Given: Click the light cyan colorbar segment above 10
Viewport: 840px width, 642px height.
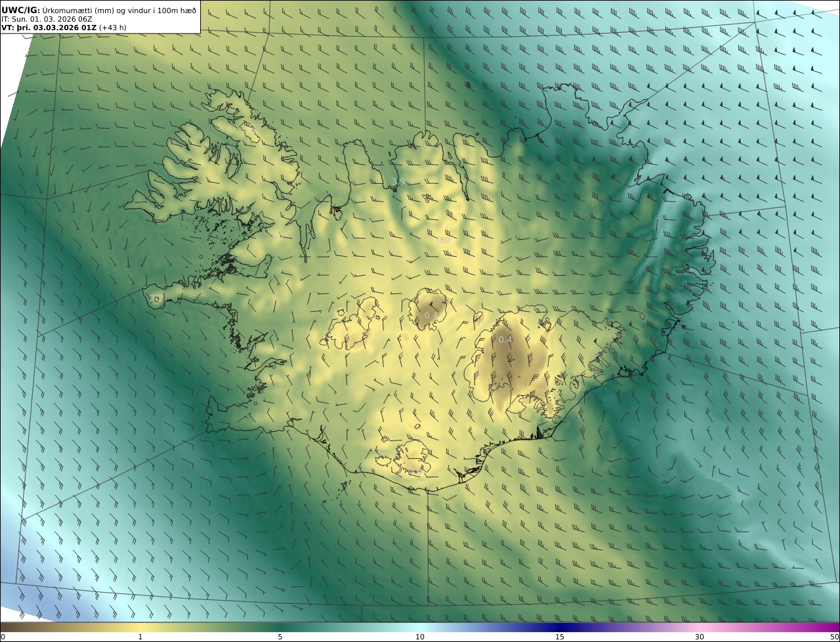Looking at the screenshot, I should (420, 627).
